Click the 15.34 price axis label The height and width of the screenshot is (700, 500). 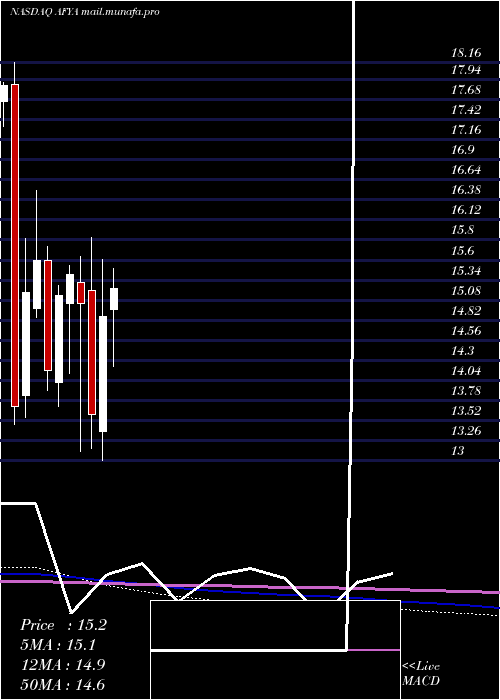466,271
